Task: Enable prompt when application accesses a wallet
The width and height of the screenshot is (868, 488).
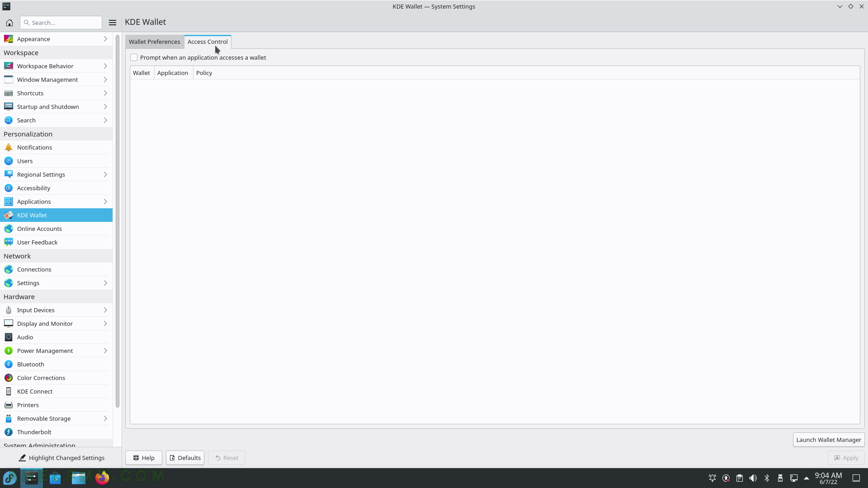Action: pyautogui.click(x=134, y=57)
